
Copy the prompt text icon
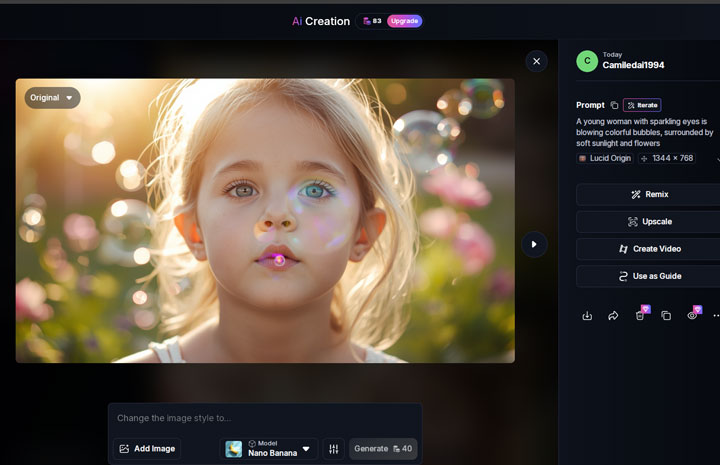pos(614,105)
